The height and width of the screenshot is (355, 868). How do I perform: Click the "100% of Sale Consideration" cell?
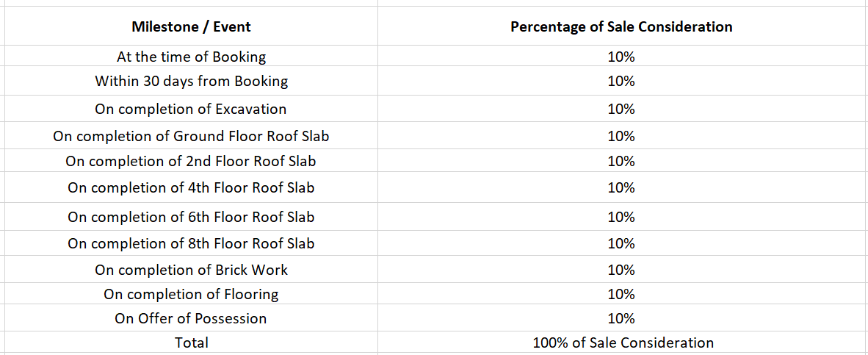(623, 343)
